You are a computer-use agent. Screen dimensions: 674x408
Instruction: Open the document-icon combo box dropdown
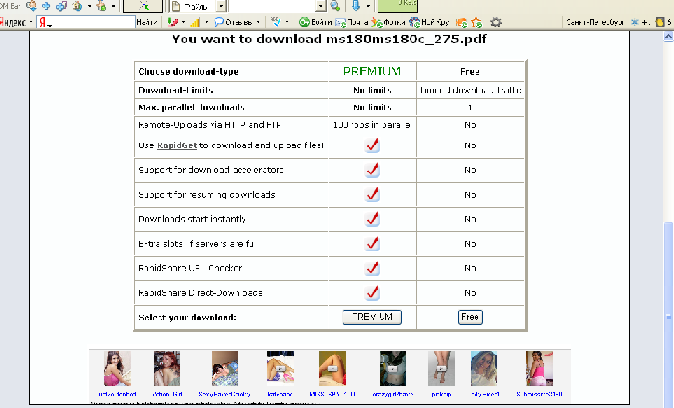tap(221, 6)
